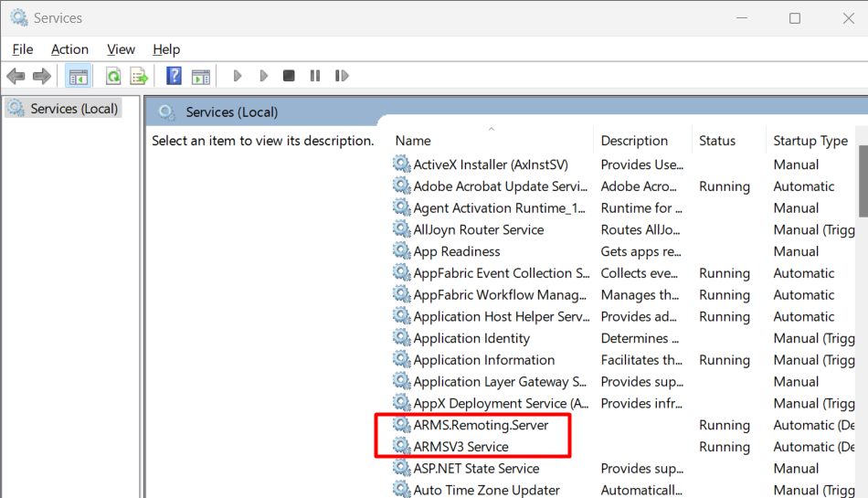Click the Forward arrow toolbar icon
Image resolution: width=868 pixels, height=498 pixels.
pyautogui.click(x=42, y=76)
